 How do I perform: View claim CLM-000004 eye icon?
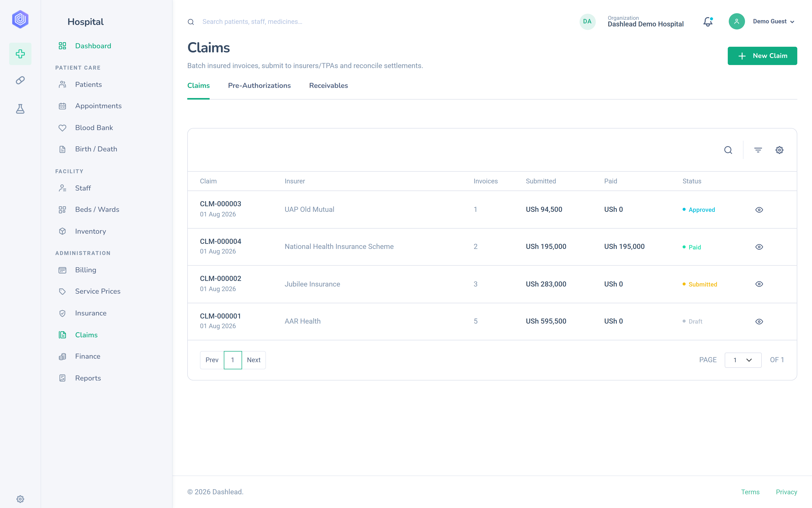(x=759, y=247)
